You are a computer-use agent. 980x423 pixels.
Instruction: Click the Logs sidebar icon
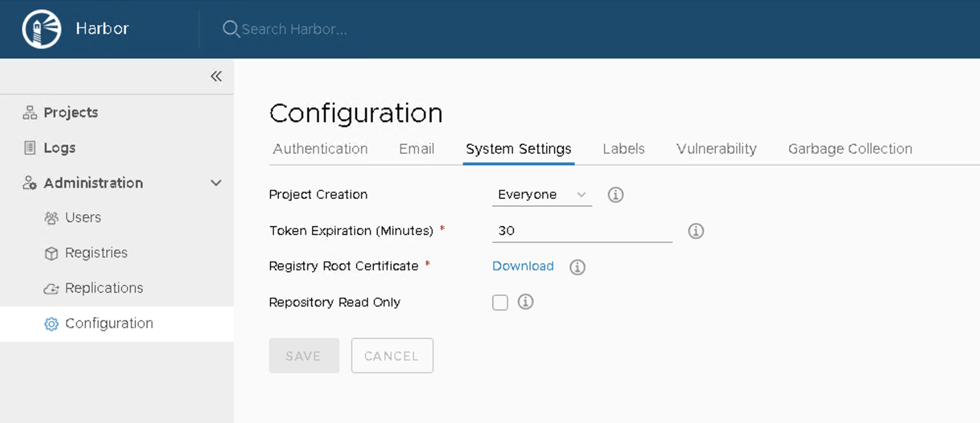[29, 147]
